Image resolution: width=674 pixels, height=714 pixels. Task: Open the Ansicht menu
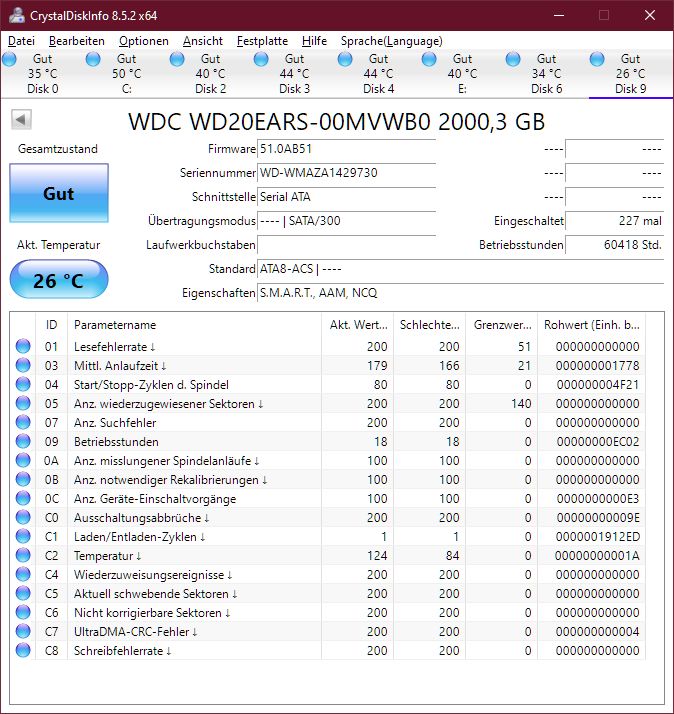pyautogui.click(x=203, y=41)
